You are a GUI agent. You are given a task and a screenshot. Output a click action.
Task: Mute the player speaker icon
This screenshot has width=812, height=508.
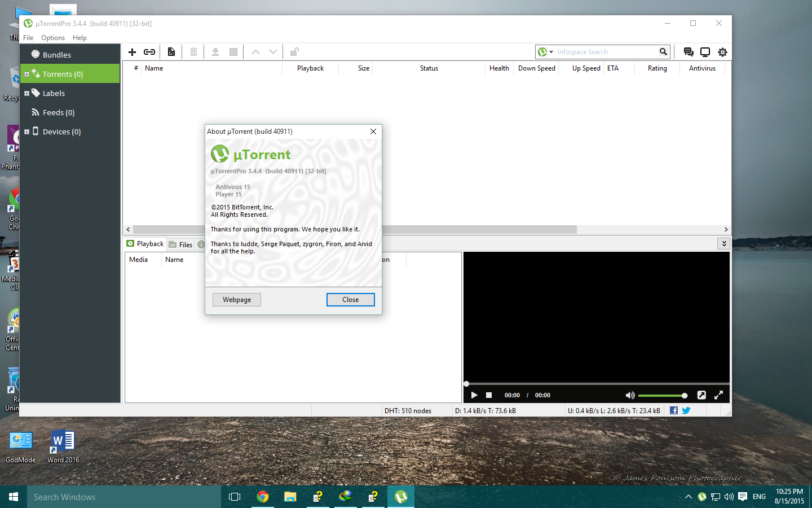click(630, 395)
